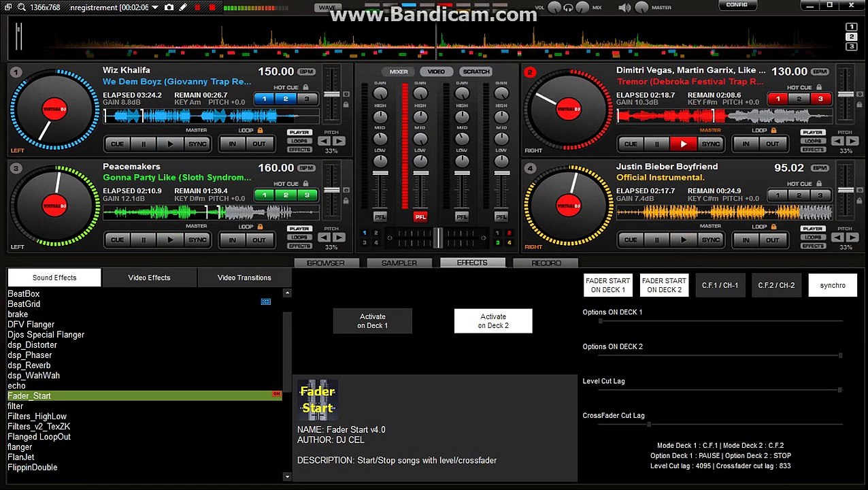The height and width of the screenshot is (490, 868).
Task: Toggle PFL on mixer channel 3
Action: point(462,216)
